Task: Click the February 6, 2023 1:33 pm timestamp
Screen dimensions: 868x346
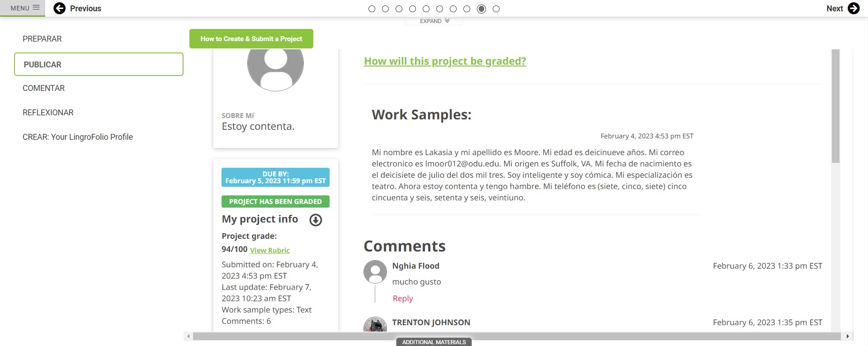Action: [768, 266]
